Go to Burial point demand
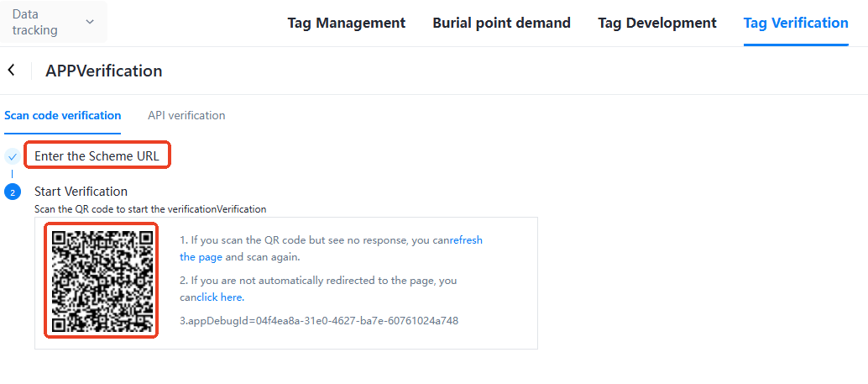868x384 pixels. (x=501, y=23)
